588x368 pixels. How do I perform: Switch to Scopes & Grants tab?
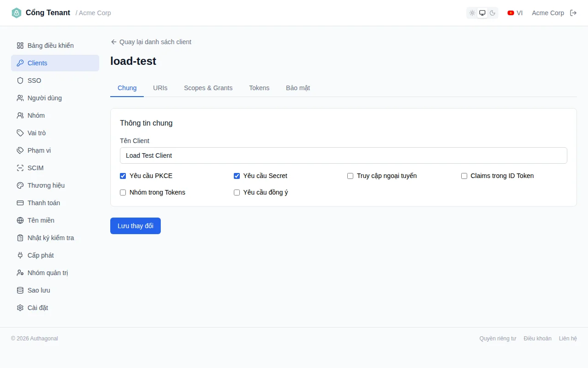point(208,88)
